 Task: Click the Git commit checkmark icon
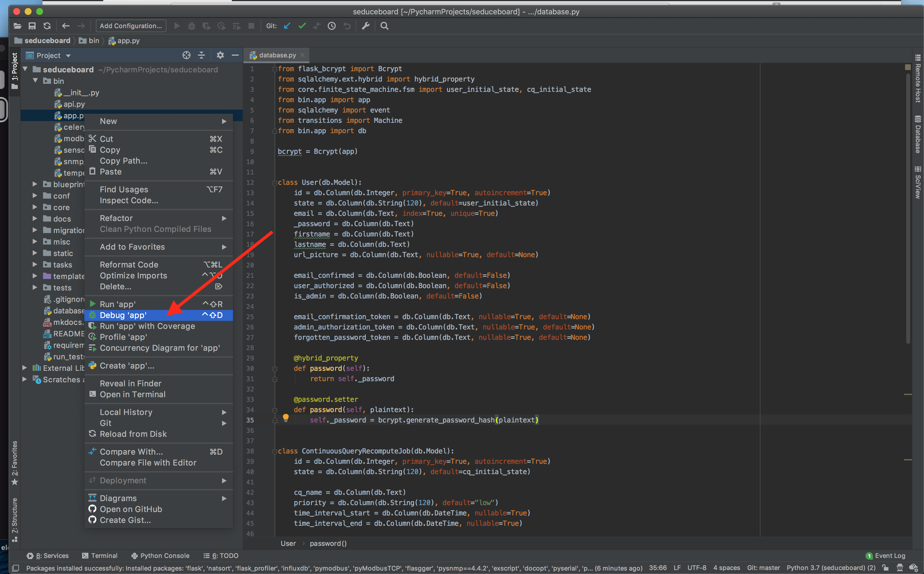click(x=302, y=26)
